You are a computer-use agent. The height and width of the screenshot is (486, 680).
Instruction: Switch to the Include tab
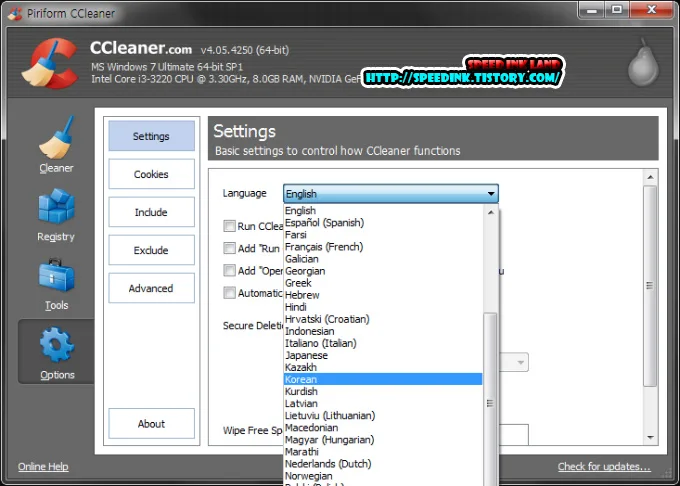point(151,212)
